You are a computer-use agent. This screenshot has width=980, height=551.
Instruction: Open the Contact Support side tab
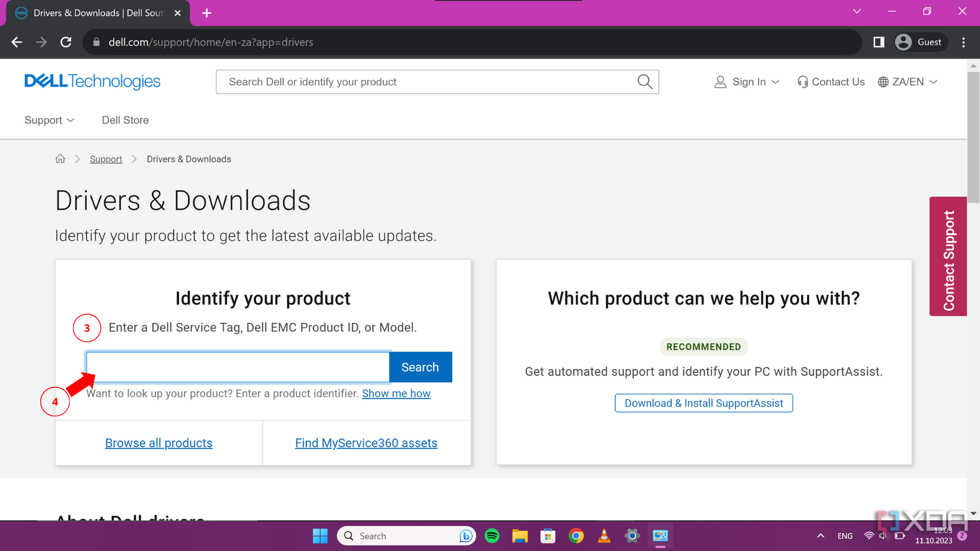(x=948, y=256)
